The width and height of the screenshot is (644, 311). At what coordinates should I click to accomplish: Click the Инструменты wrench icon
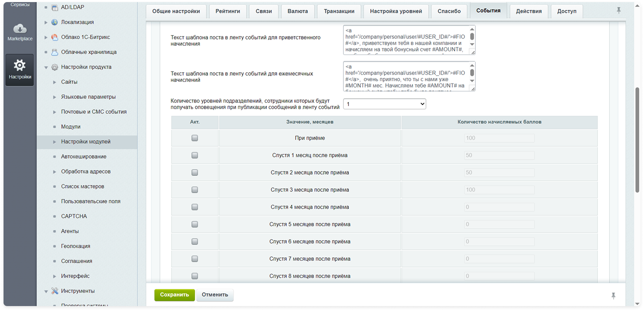point(55,291)
